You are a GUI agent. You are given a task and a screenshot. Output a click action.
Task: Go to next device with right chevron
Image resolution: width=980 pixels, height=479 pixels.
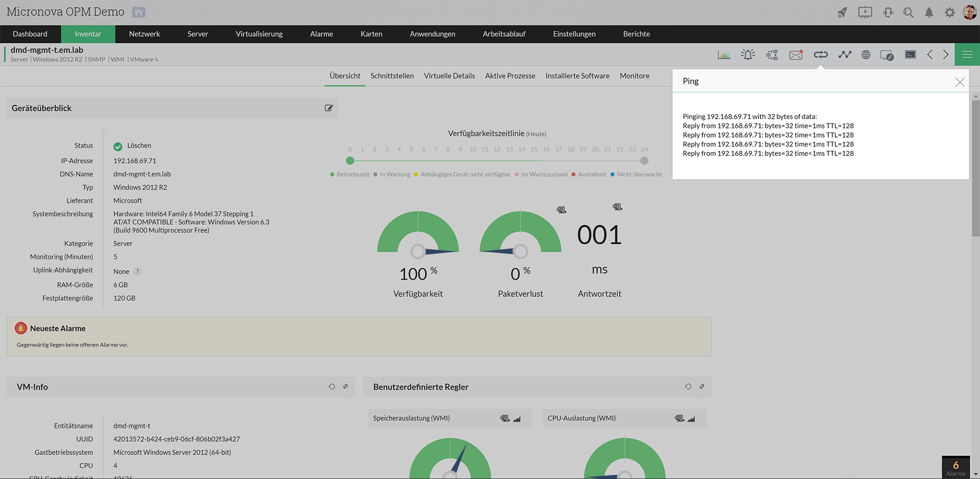tap(946, 55)
